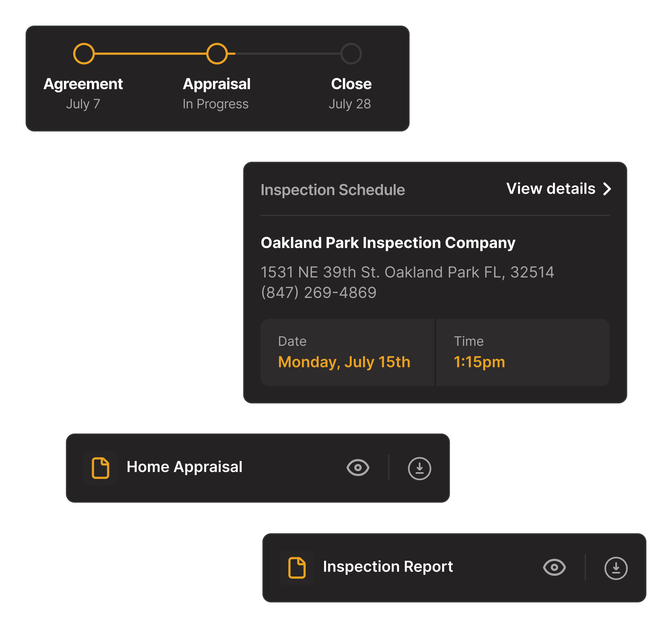Click the timeline progress bar between stages
Screen dimensions: 672x633
(150, 53)
